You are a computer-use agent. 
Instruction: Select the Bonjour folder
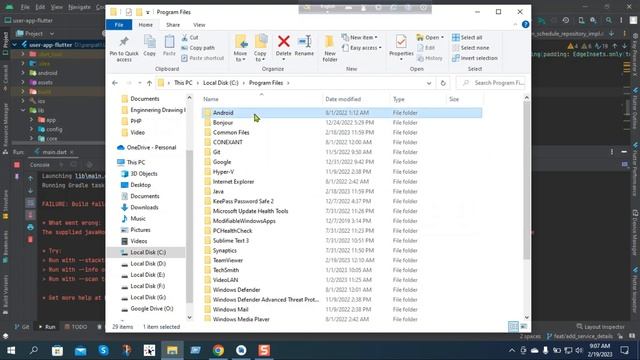[x=223, y=122]
